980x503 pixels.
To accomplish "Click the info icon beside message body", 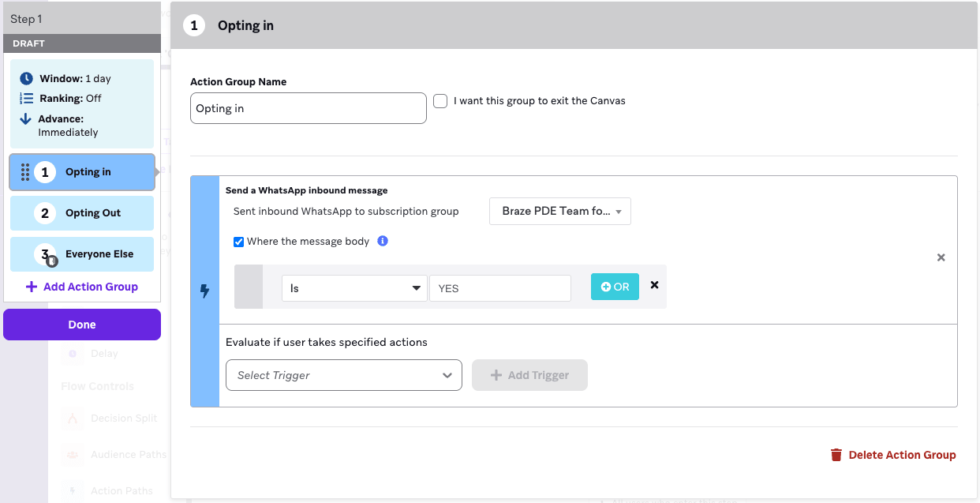I will [383, 242].
